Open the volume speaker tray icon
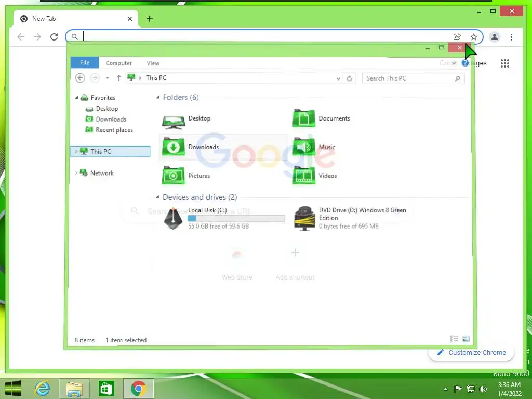This screenshot has height=399, width=532. pyautogui.click(x=483, y=389)
